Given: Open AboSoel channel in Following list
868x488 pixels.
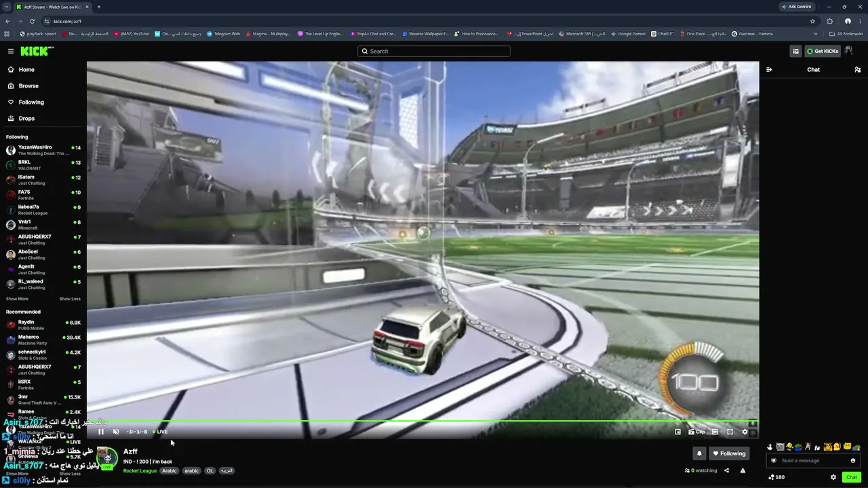Looking at the screenshot, I should coord(43,255).
